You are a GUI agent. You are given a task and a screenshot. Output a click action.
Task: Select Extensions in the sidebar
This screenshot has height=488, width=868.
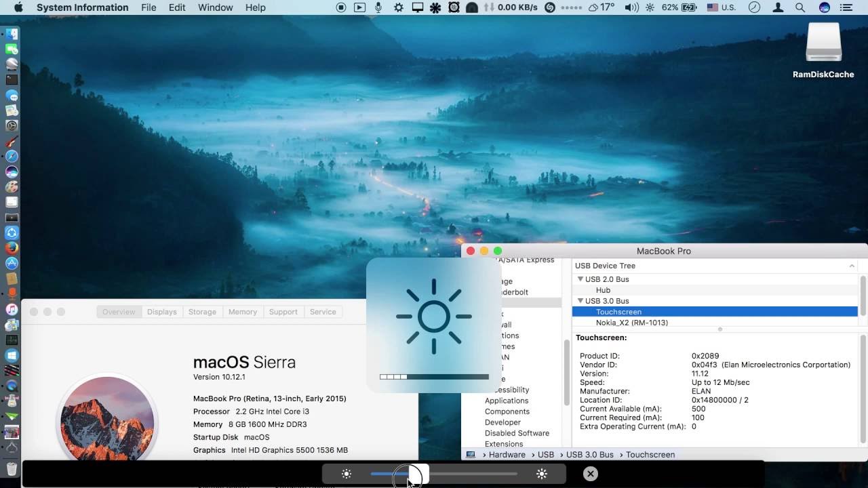(x=503, y=444)
